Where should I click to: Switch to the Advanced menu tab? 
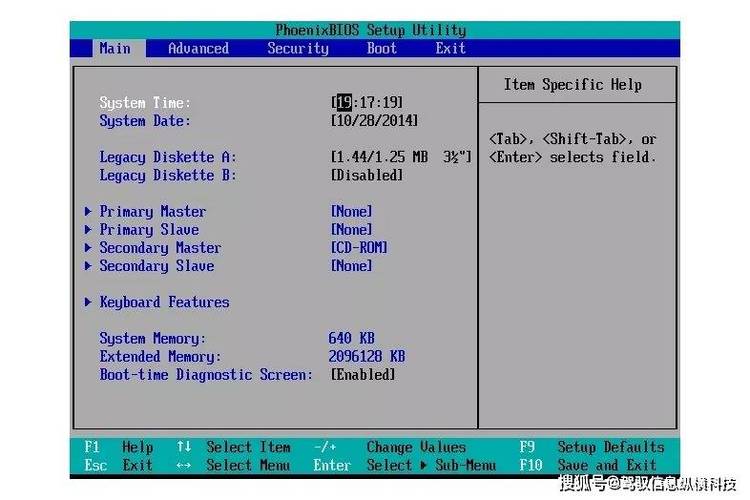tap(198, 48)
